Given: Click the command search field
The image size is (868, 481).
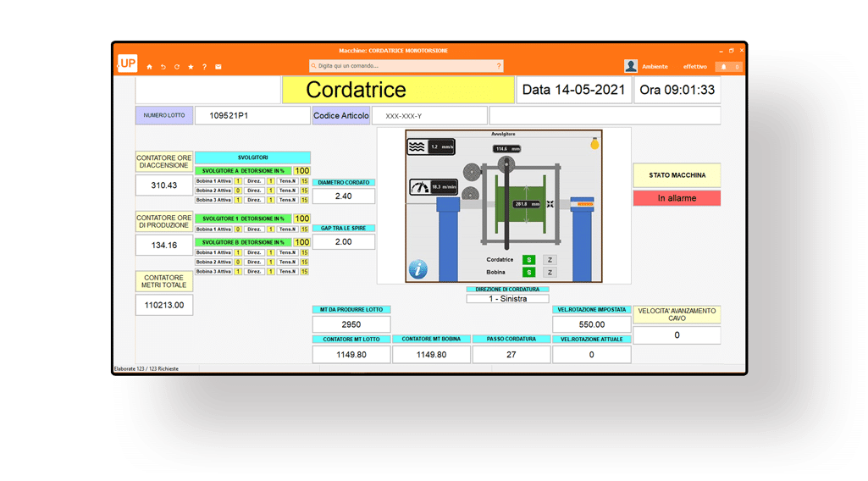Looking at the screenshot, I should (406, 66).
